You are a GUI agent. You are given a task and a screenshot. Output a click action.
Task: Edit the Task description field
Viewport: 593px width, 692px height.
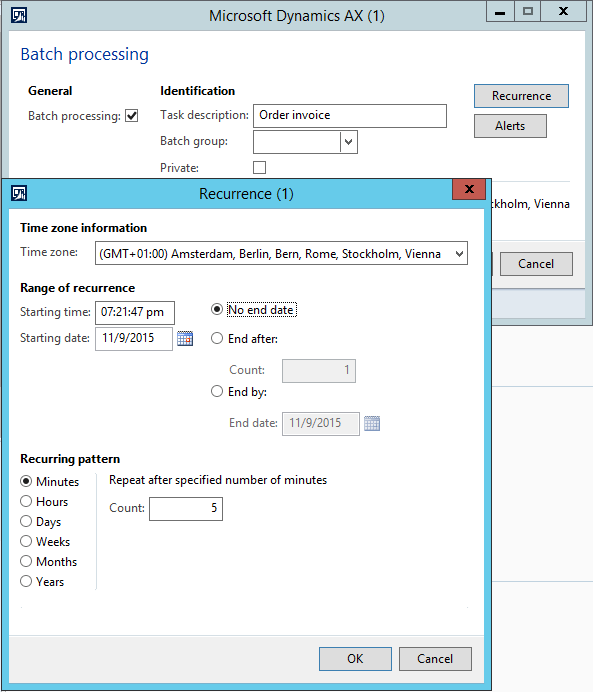click(x=350, y=116)
